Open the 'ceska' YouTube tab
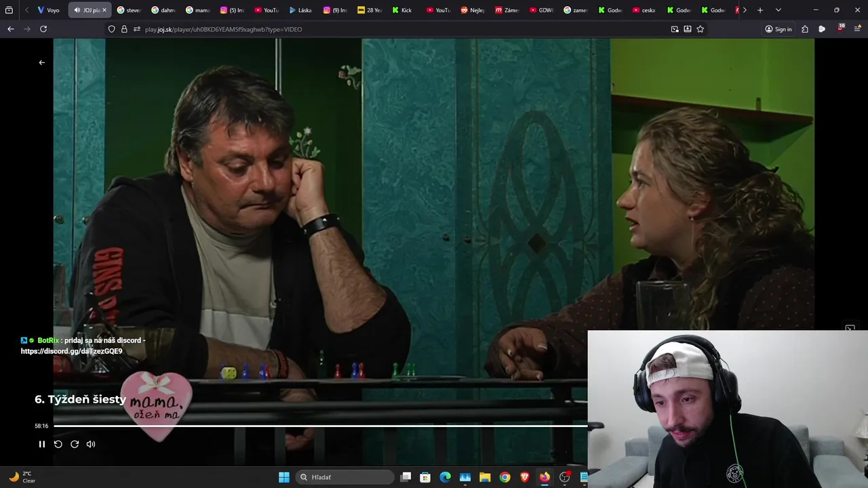The width and height of the screenshot is (868, 488). (x=646, y=10)
